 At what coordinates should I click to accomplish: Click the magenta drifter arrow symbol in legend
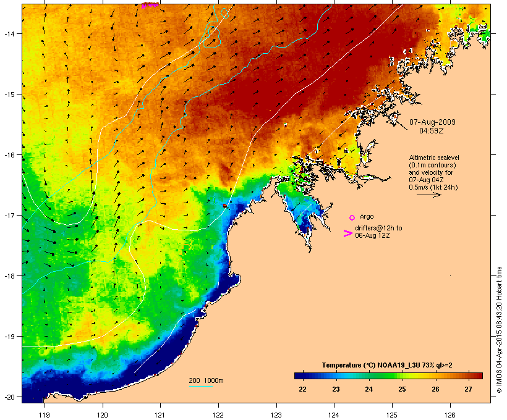[x=347, y=233]
